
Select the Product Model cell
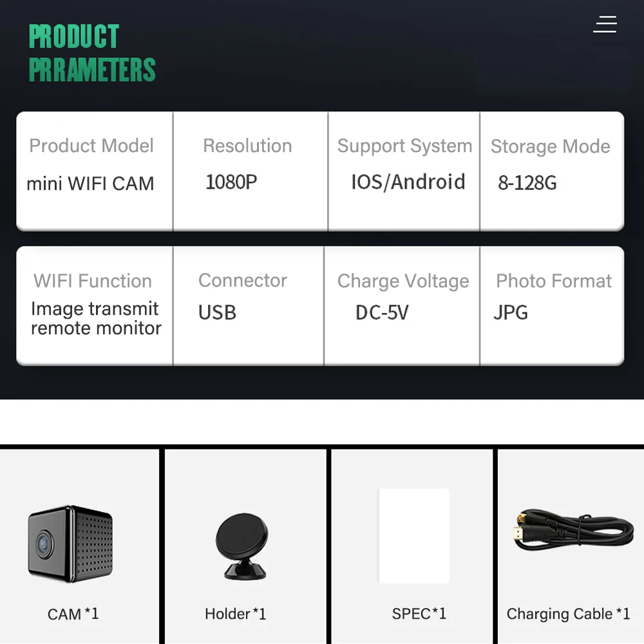[95, 171]
